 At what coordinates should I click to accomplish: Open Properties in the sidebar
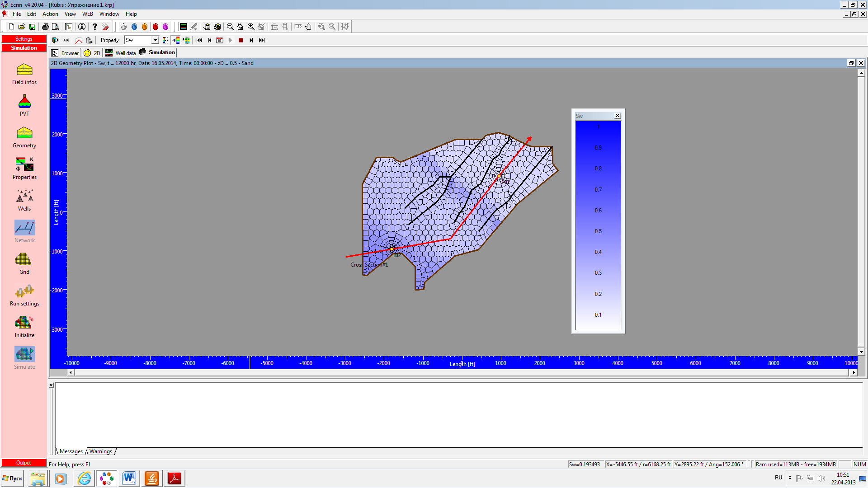coord(24,169)
